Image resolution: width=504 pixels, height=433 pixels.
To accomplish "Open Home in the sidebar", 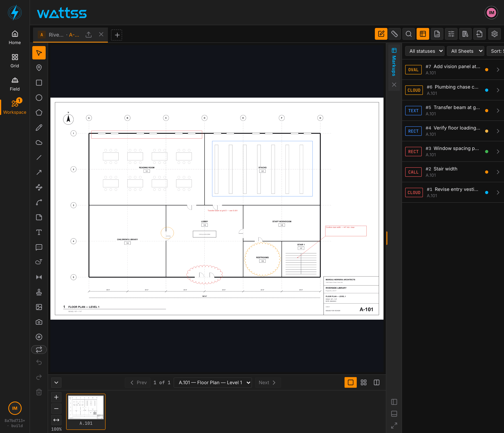I will click(15, 37).
